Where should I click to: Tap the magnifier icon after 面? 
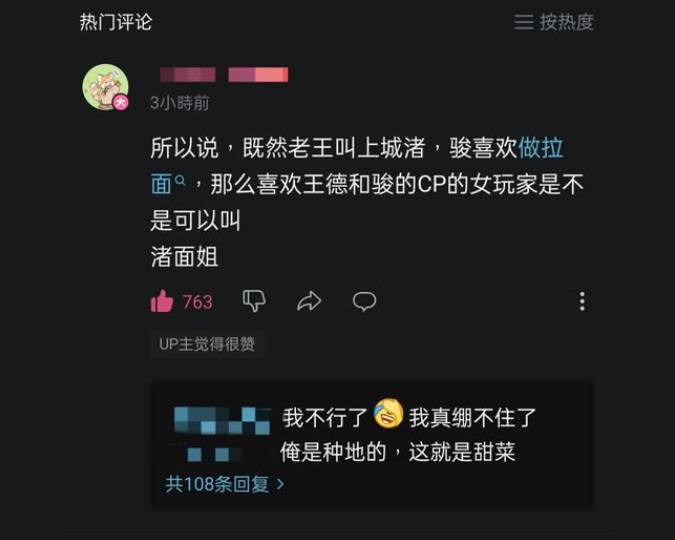click(181, 180)
